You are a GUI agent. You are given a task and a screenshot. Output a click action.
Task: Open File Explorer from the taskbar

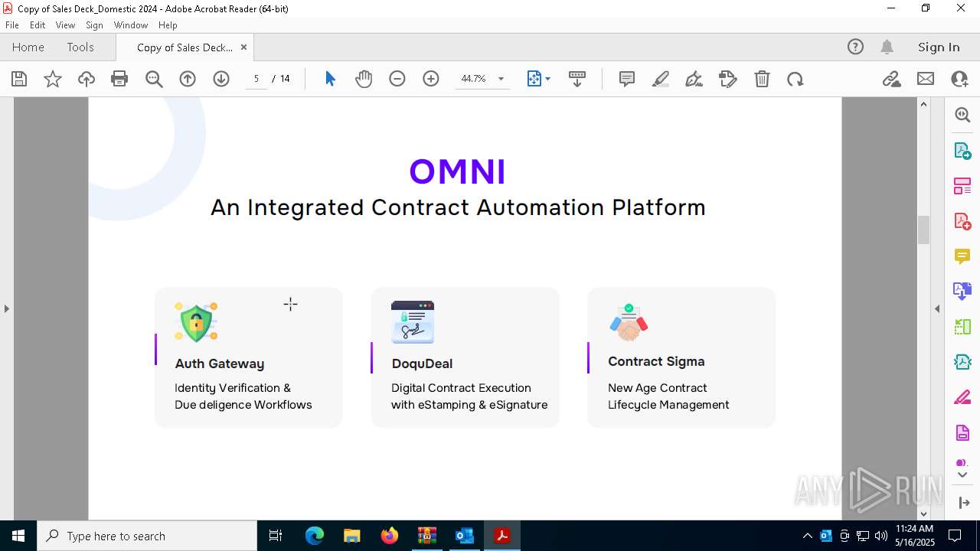(352, 536)
